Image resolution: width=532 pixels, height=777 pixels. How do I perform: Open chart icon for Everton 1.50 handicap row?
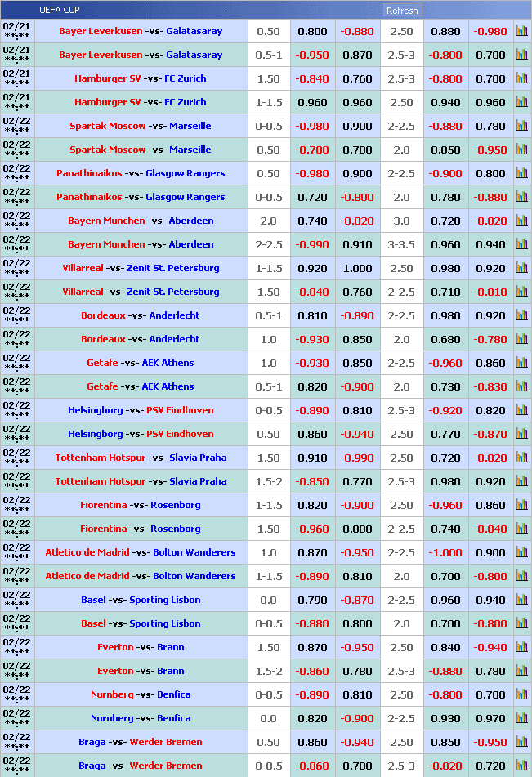click(x=521, y=648)
